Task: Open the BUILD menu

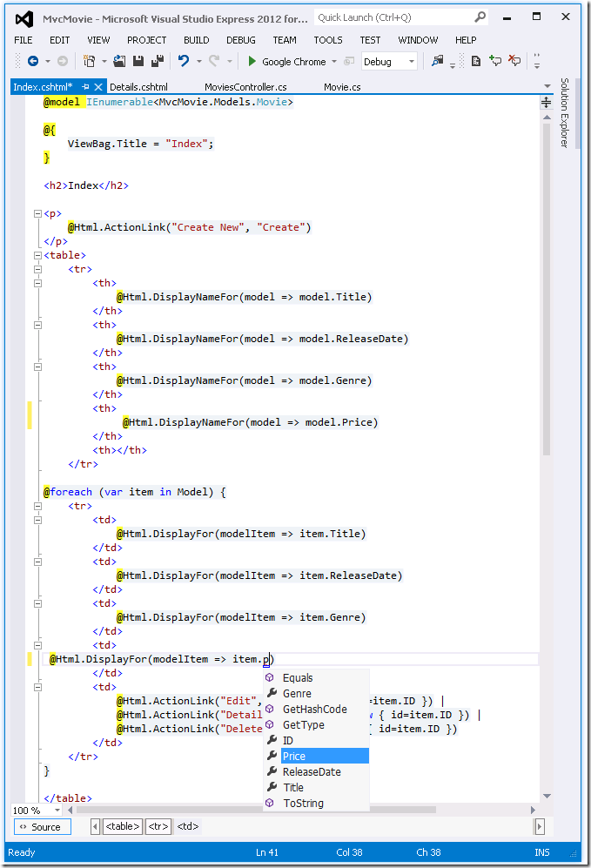Action: 196,40
